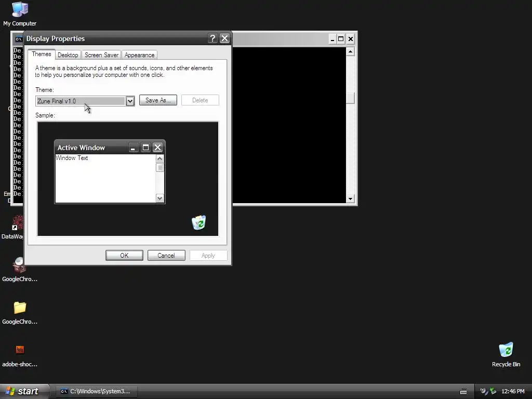Viewport: 532px width, 399px height.
Task: Click the second system tray icon near clock
Action: pyautogui.click(x=493, y=391)
